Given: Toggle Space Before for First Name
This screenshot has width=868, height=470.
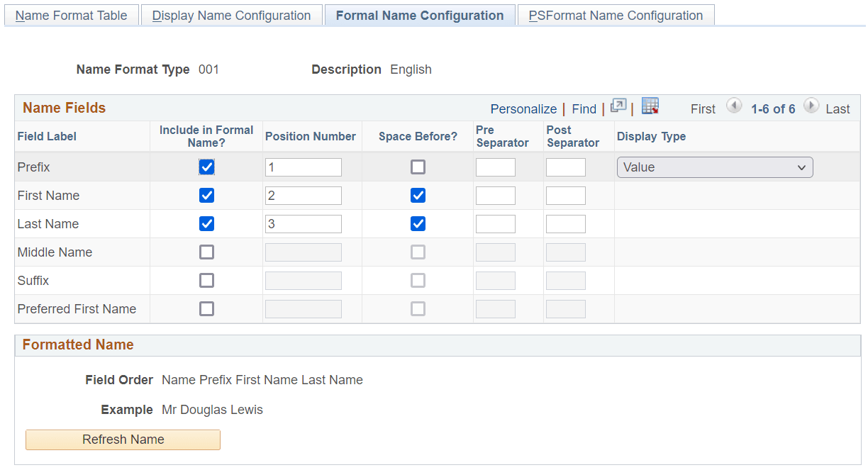Looking at the screenshot, I should pyautogui.click(x=418, y=195).
